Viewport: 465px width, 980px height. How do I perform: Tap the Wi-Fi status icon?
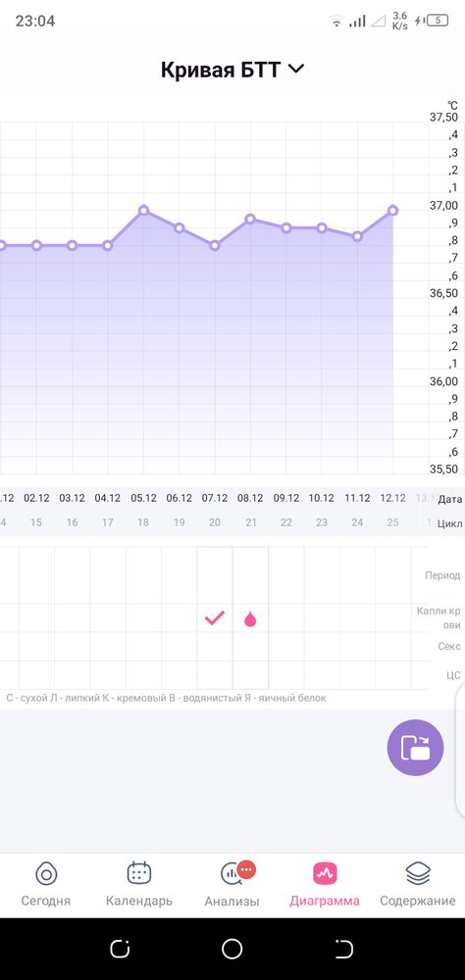click(x=336, y=22)
